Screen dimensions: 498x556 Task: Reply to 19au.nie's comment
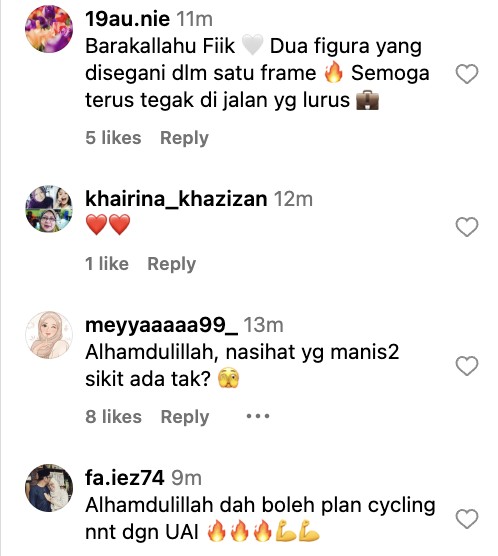point(184,138)
